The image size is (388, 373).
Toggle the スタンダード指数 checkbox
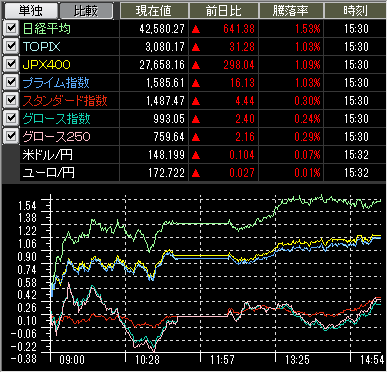click(11, 100)
